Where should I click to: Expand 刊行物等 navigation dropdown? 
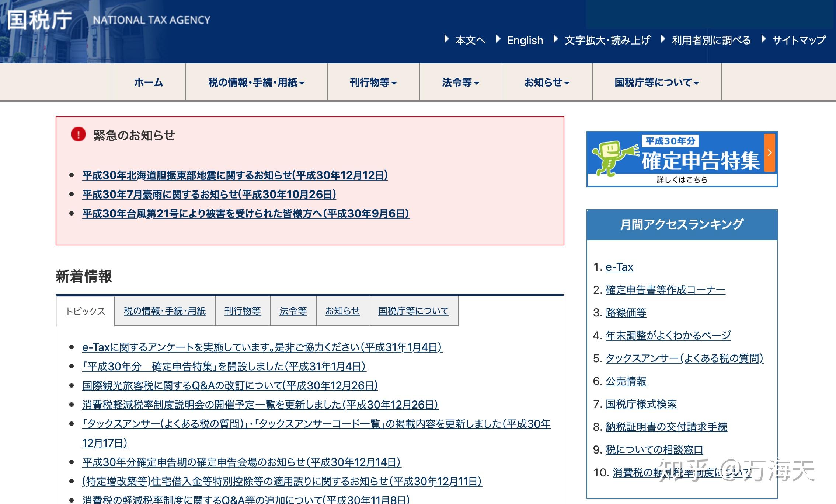tap(373, 83)
